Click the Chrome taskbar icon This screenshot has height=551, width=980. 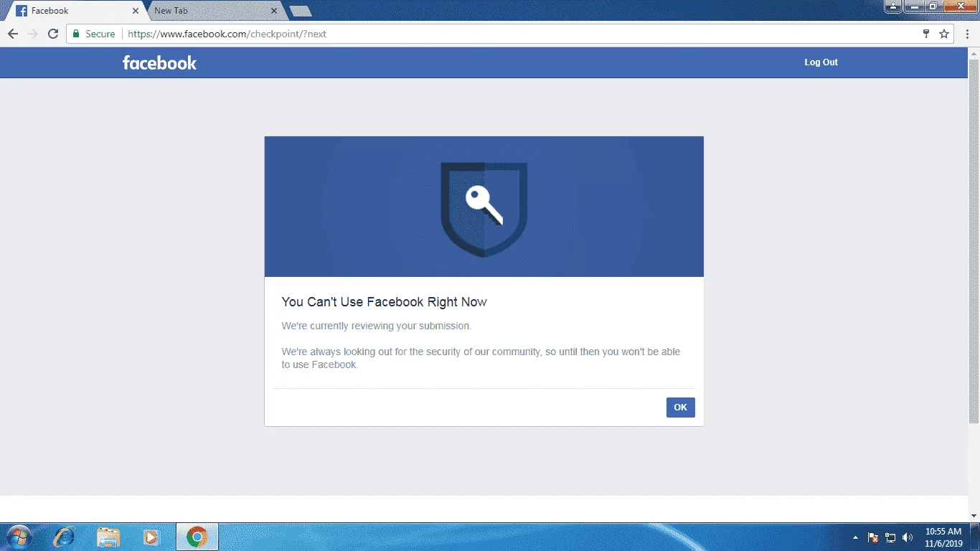point(197,537)
